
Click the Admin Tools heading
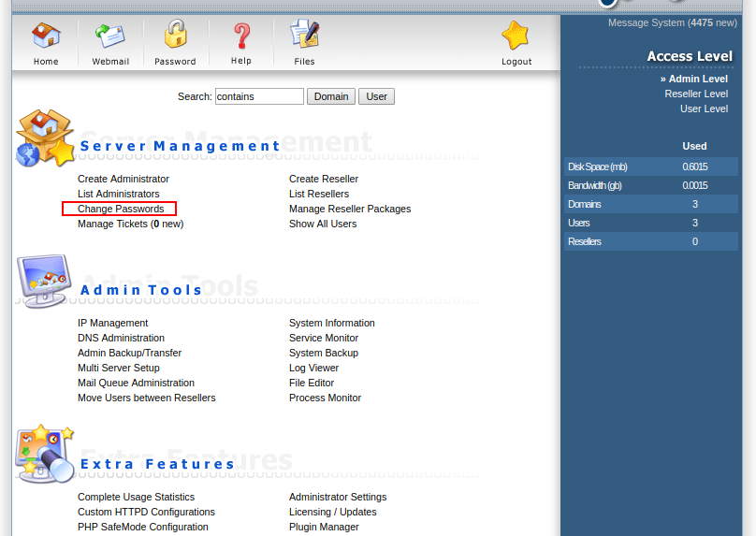click(140, 290)
